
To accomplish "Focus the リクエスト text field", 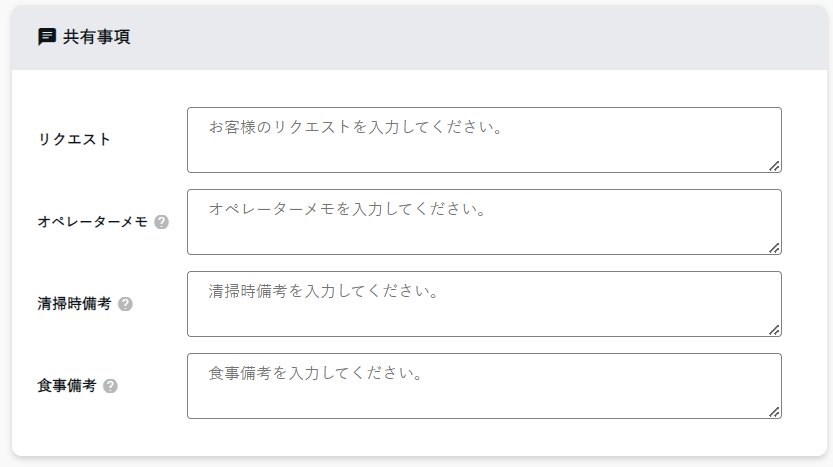I will tap(484, 140).
